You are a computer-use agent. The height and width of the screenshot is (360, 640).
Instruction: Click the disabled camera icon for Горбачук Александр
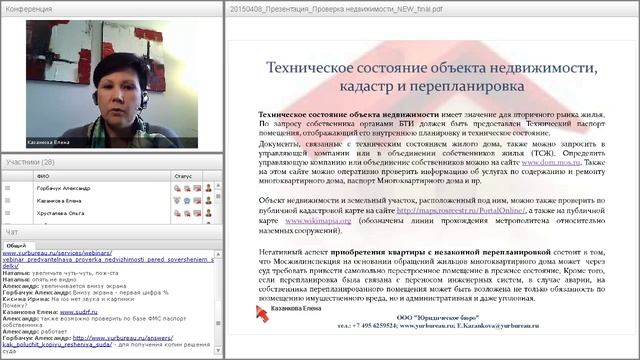click(x=187, y=188)
